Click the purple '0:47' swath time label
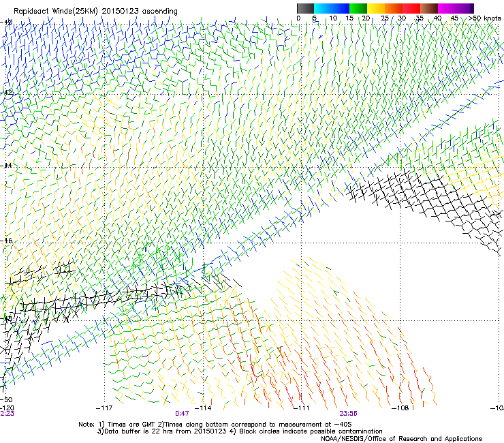Image resolution: width=504 pixels, height=443 pixels. 182,414
